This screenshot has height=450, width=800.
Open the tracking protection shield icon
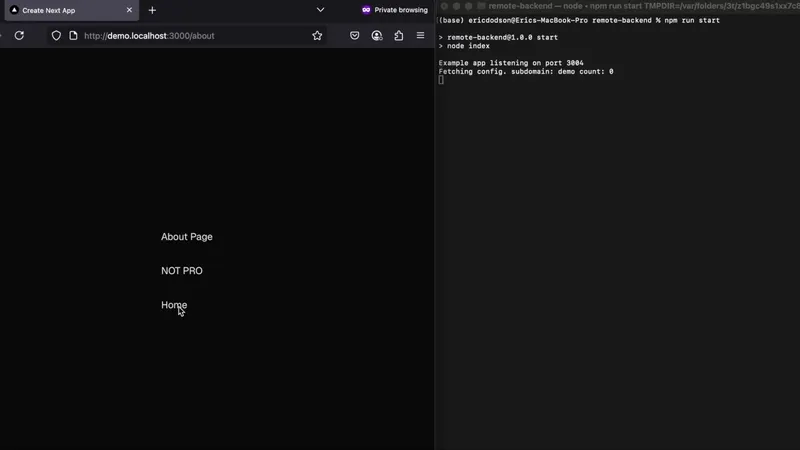point(56,36)
